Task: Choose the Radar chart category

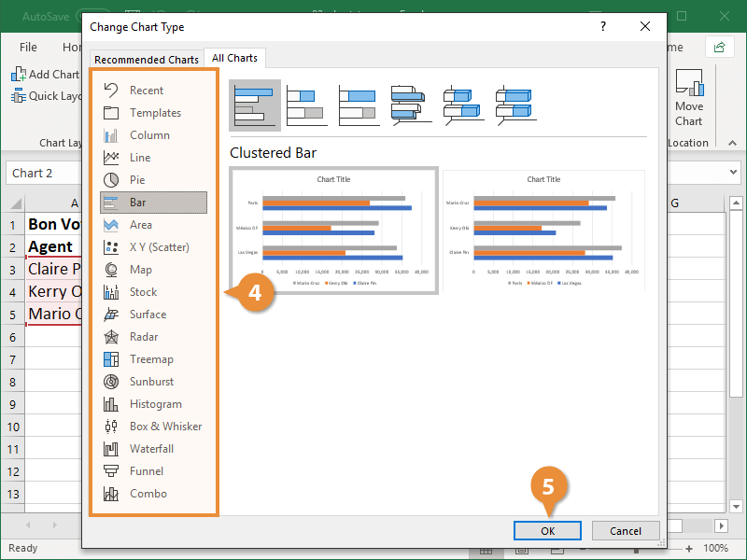Action: tap(153, 337)
